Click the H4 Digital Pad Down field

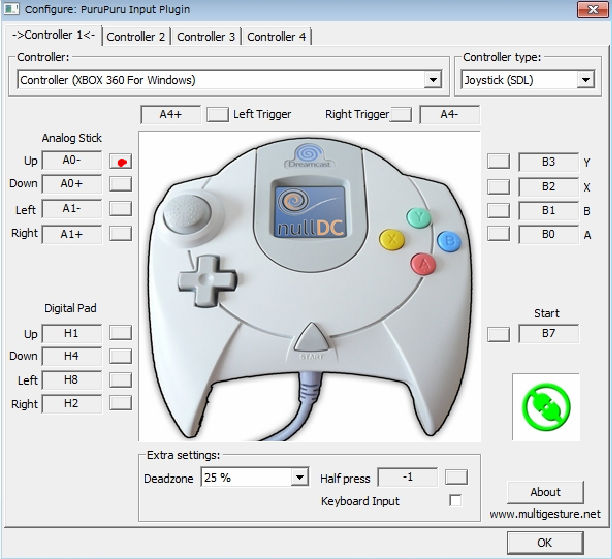[71, 356]
